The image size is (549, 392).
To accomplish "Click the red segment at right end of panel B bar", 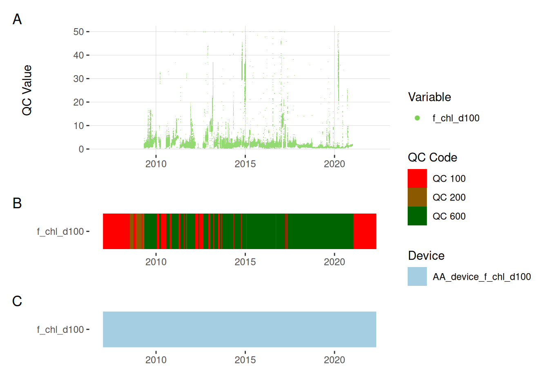I will coord(365,231).
